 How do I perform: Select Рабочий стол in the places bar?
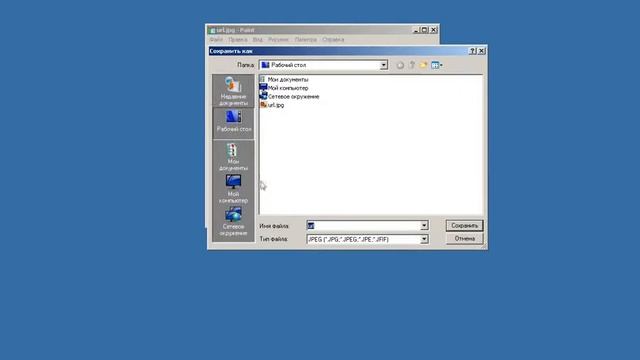(x=233, y=123)
